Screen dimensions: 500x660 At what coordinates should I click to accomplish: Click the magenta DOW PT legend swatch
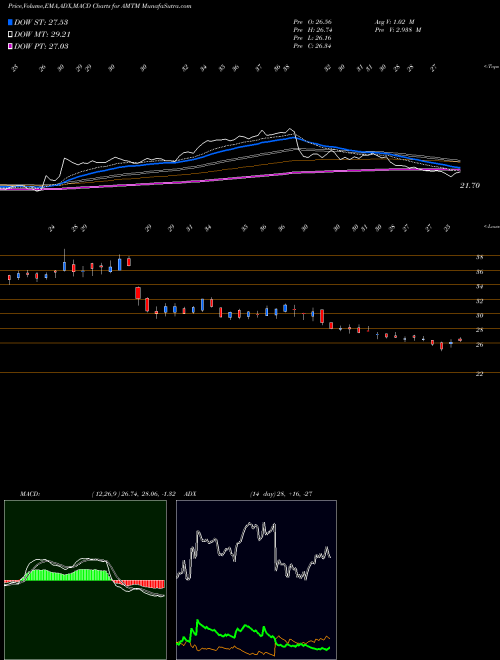[10, 46]
